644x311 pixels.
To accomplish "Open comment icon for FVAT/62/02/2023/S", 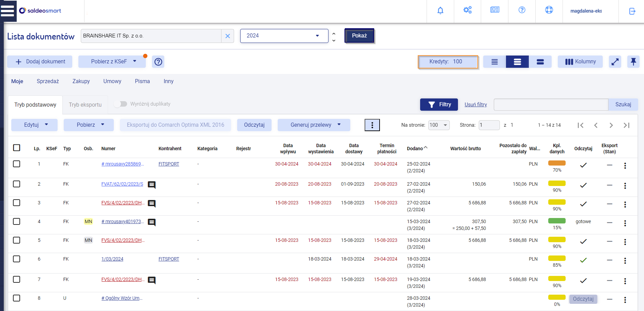I will [x=152, y=185].
